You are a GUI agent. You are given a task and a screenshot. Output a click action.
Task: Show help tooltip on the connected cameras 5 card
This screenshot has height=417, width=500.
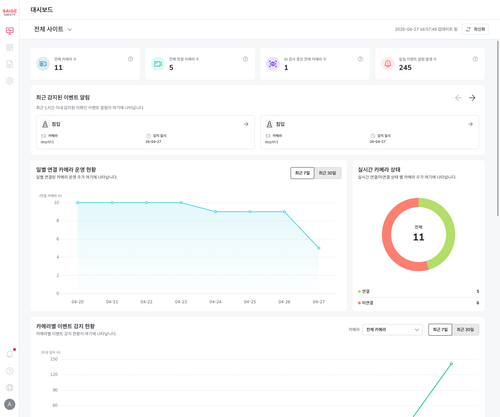(245, 59)
